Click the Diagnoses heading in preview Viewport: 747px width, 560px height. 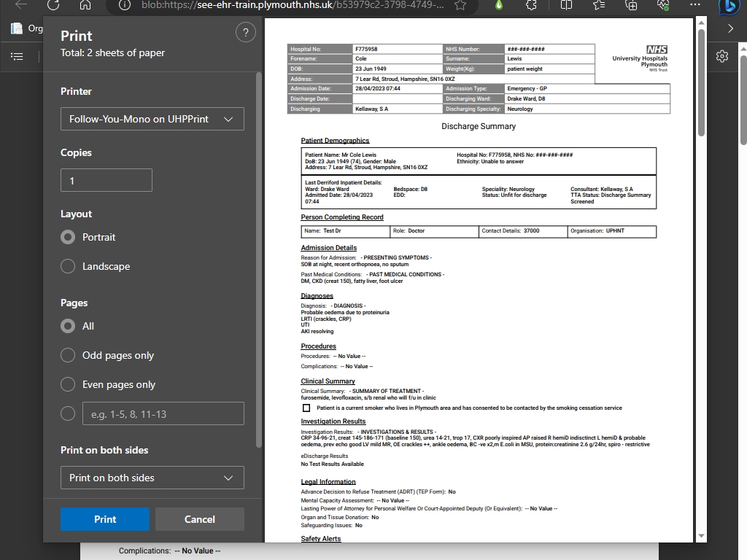(x=317, y=296)
